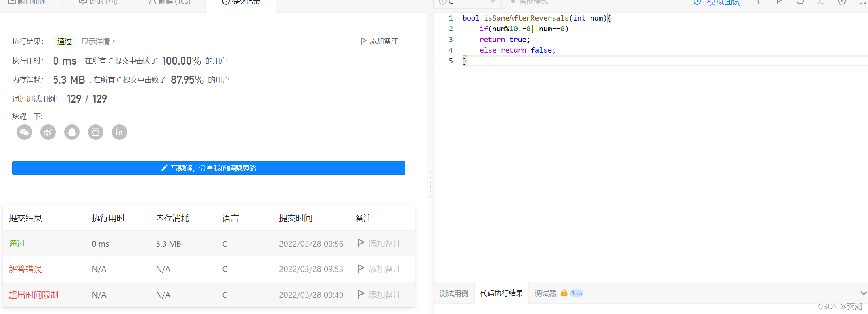Share result via WeChat icon

click(24, 132)
